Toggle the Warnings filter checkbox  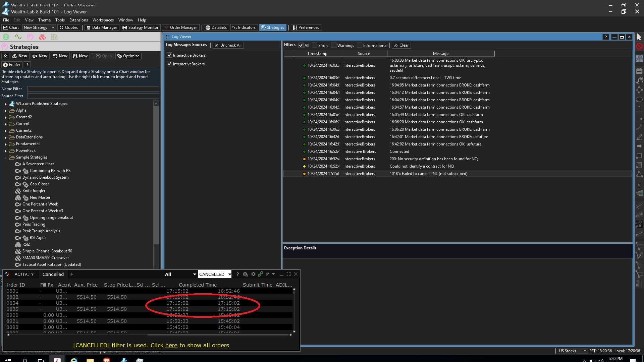tap(334, 46)
